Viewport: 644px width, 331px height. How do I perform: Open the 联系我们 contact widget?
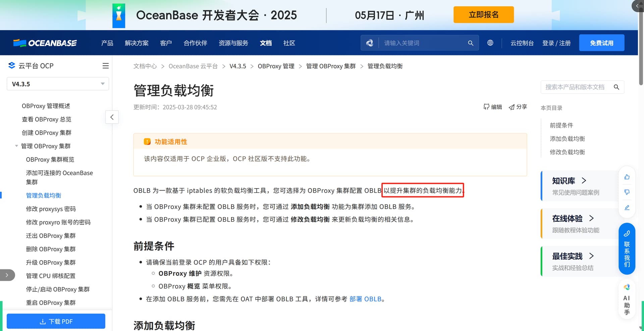pos(627,249)
